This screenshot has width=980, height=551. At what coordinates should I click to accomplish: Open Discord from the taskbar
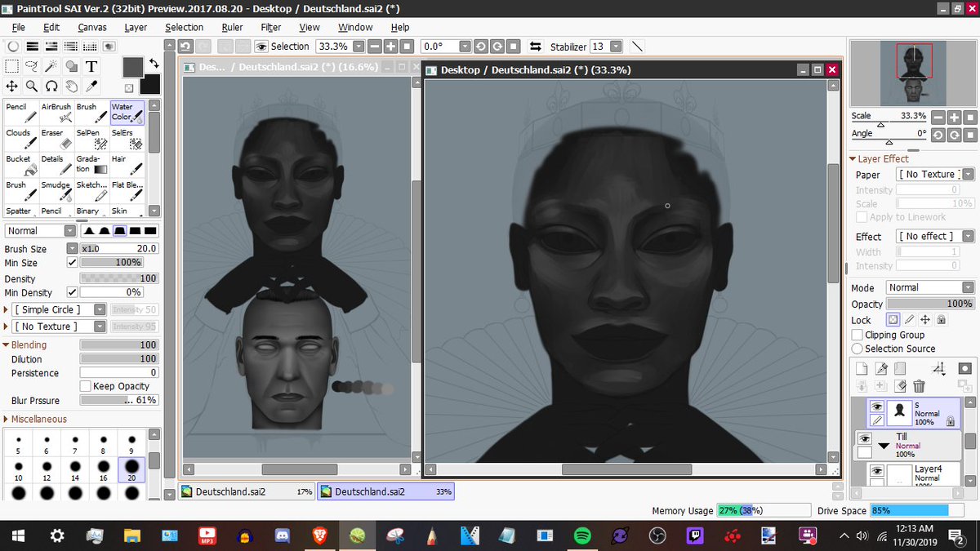click(x=282, y=535)
